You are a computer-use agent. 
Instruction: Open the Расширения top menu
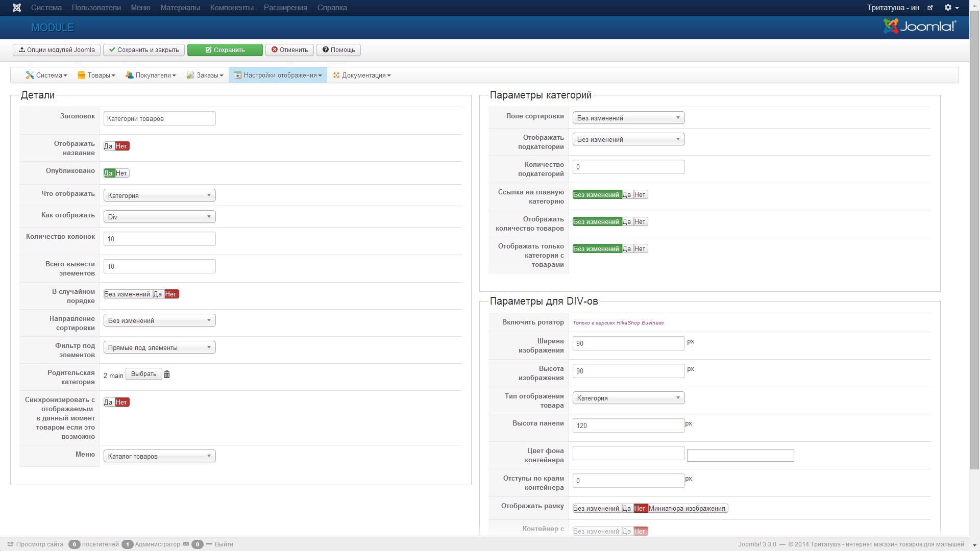click(x=285, y=8)
